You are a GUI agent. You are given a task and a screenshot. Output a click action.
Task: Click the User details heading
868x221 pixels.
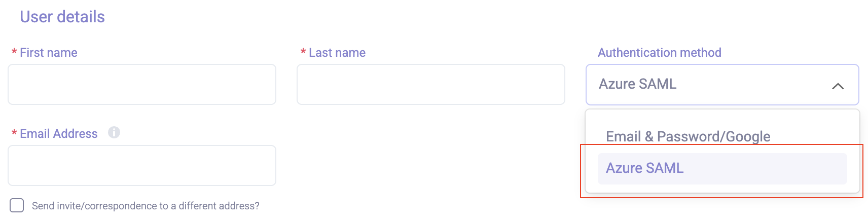[x=62, y=17]
